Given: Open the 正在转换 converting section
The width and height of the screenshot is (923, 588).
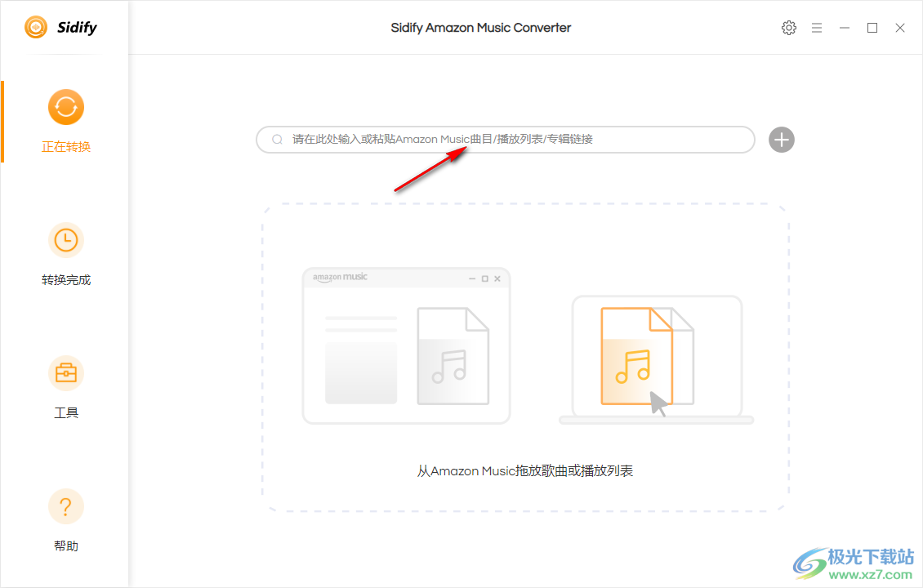Looking at the screenshot, I should coord(65,121).
